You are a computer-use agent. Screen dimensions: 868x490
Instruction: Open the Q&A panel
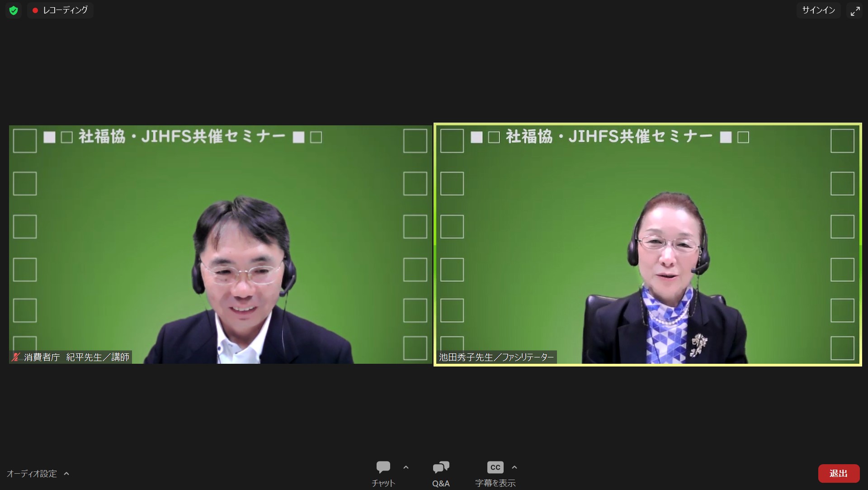tap(441, 474)
